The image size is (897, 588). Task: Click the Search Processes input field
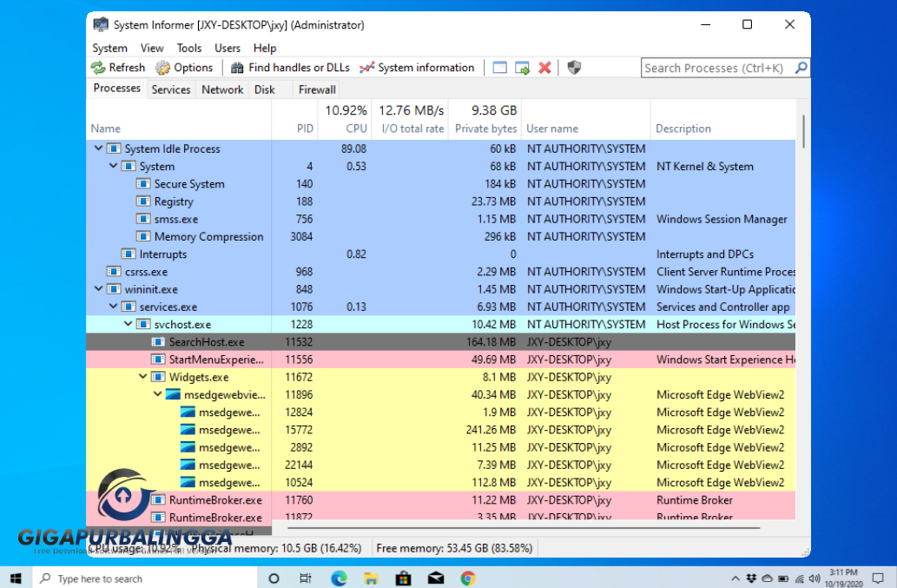(x=718, y=68)
